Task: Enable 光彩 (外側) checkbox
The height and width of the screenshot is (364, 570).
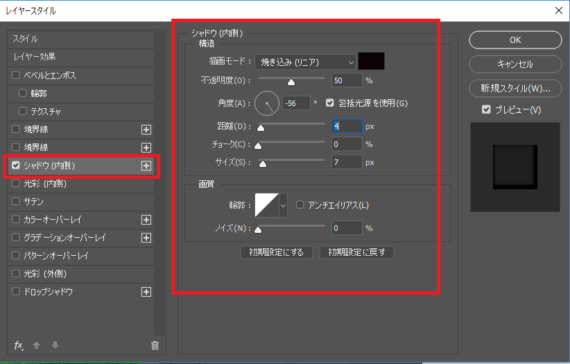Action: coord(16,273)
